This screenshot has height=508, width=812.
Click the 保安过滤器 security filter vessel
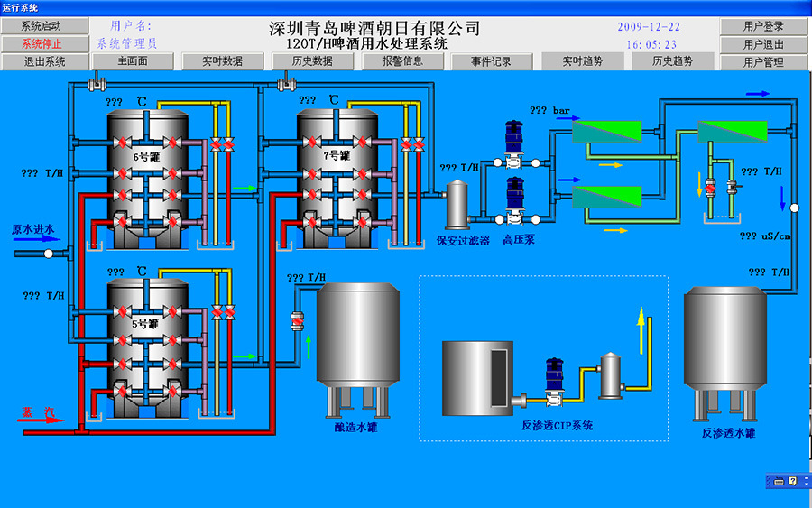[x=457, y=205]
